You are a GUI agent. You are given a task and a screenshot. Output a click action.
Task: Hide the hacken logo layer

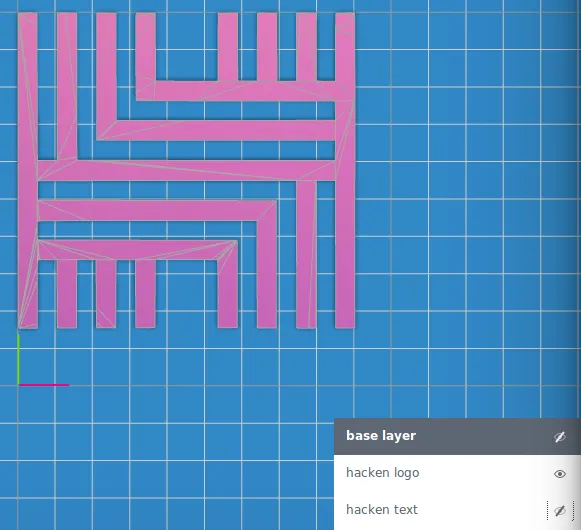560,474
